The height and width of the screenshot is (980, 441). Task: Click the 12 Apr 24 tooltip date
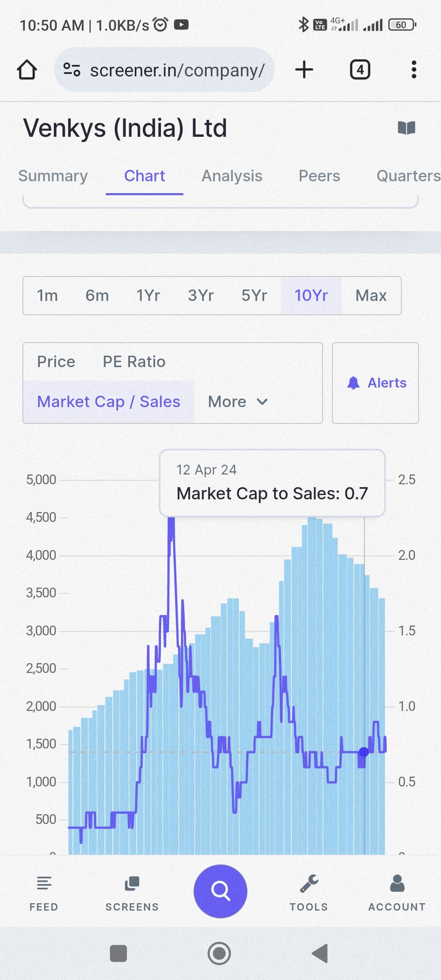[206, 470]
